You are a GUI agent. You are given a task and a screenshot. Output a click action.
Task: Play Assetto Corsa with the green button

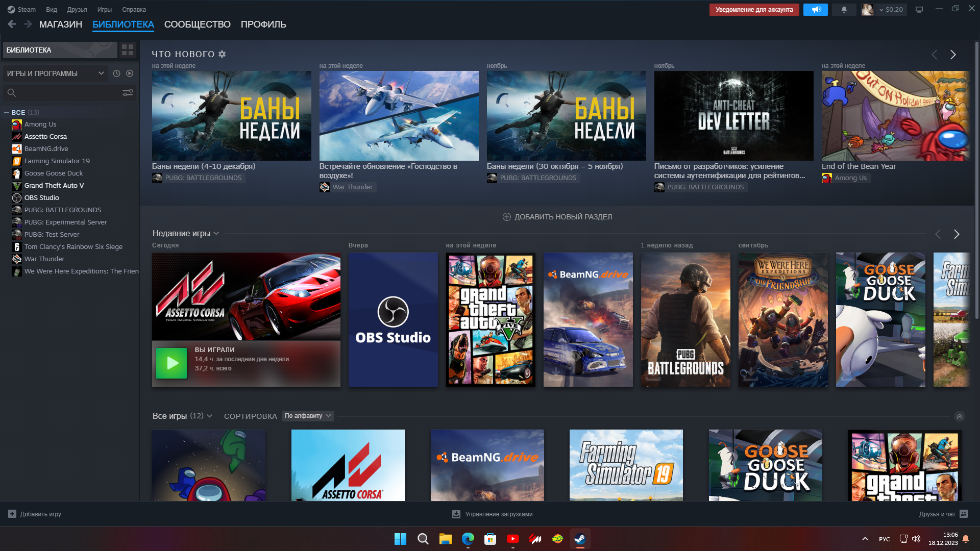pos(171,363)
